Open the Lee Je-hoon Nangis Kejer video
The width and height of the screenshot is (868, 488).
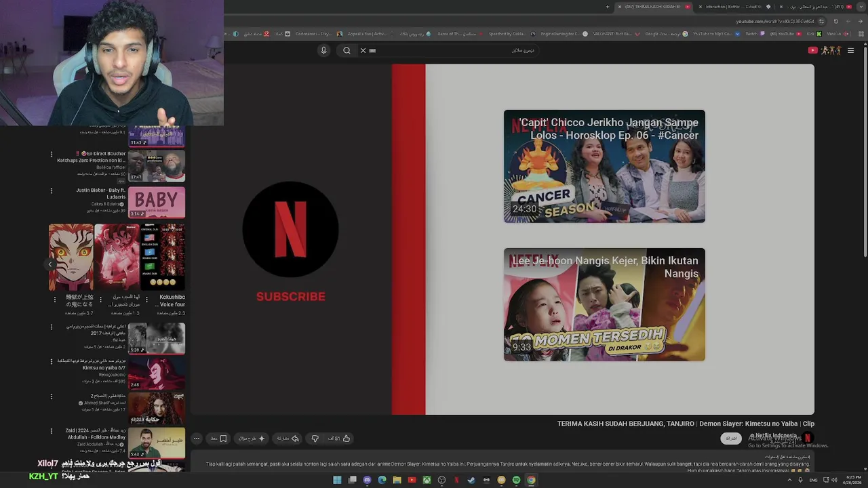pos(604,304)
